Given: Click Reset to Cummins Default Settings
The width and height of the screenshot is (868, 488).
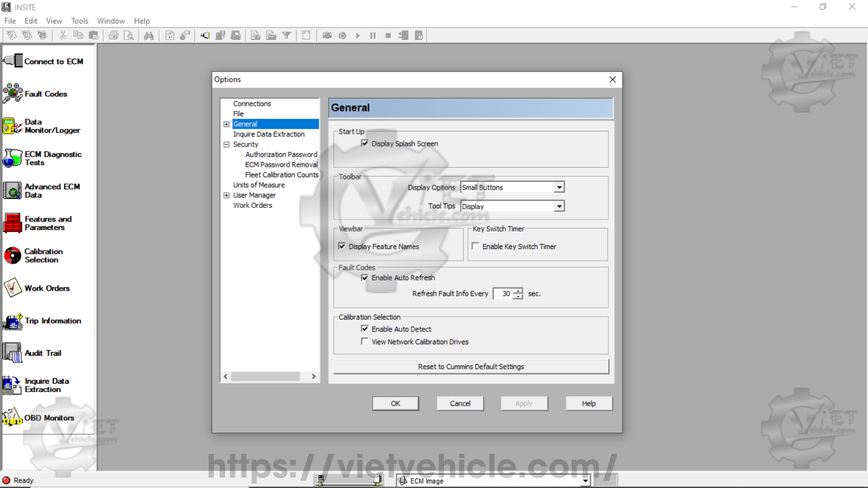Looking at the screenshot, I should tap(471, 366).
